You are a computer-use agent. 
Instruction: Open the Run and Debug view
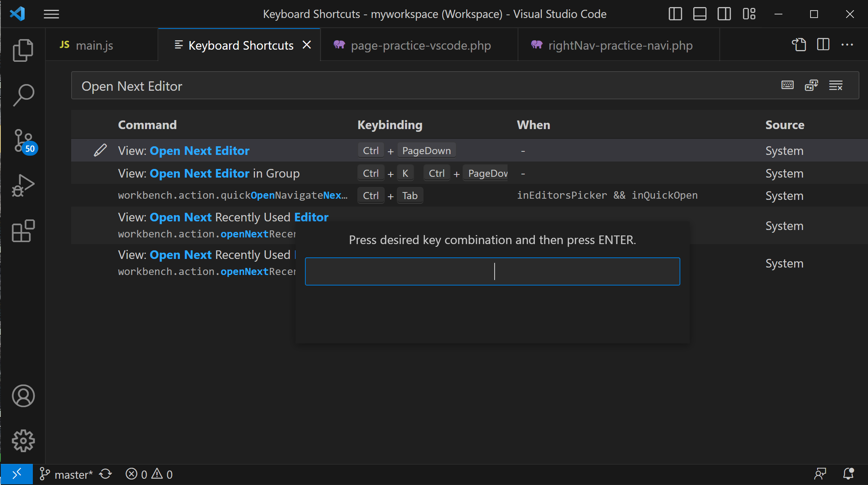[x=23, y=185]
